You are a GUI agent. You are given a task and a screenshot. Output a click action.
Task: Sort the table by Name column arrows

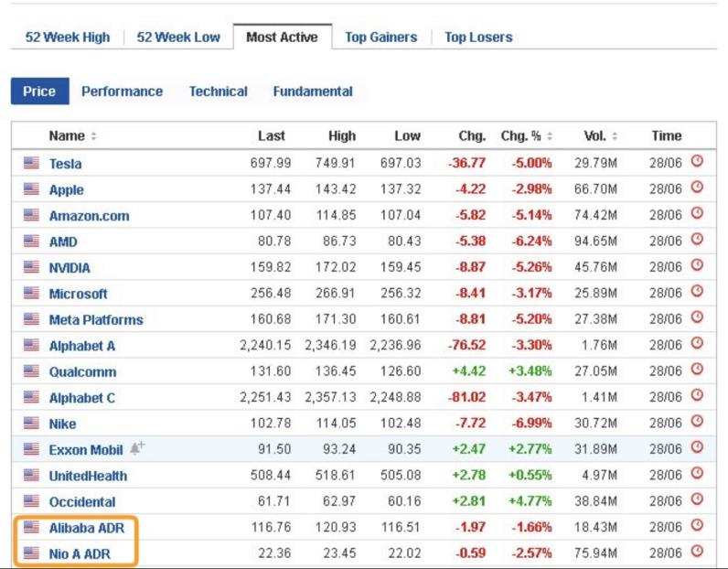(94, 136)
